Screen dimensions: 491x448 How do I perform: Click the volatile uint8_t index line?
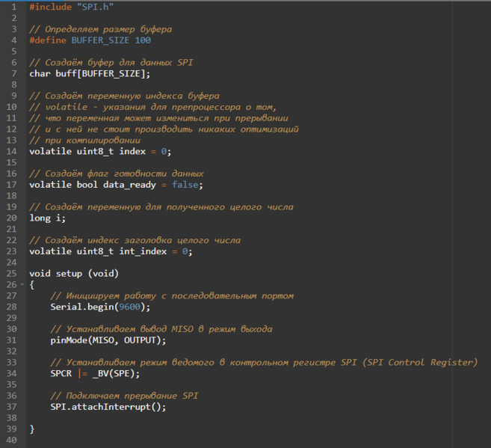click(x=100, y=151)
